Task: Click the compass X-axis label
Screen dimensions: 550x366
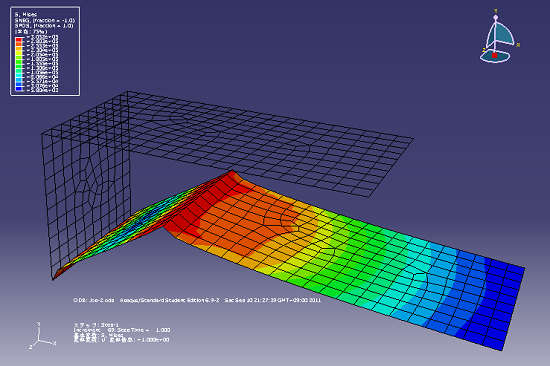Action: 518,45
